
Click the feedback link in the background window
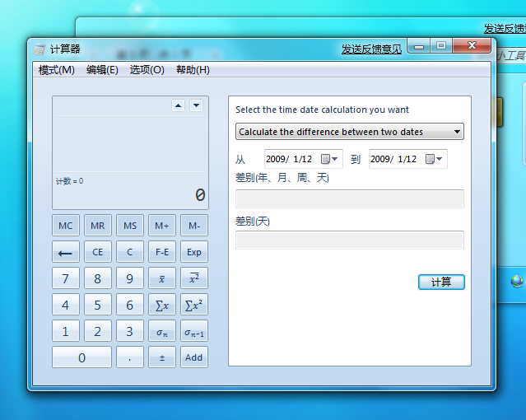click(x=505, y=29)
